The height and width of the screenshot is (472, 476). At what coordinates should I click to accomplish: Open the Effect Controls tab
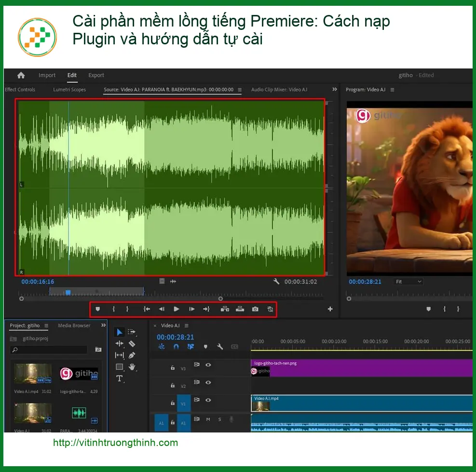coord(20,90)
